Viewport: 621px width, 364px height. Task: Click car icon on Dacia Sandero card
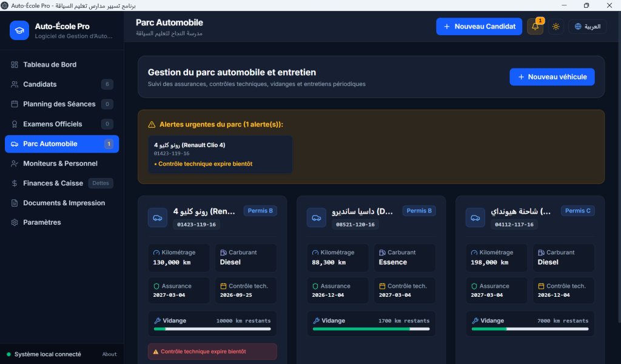point(317,217)
